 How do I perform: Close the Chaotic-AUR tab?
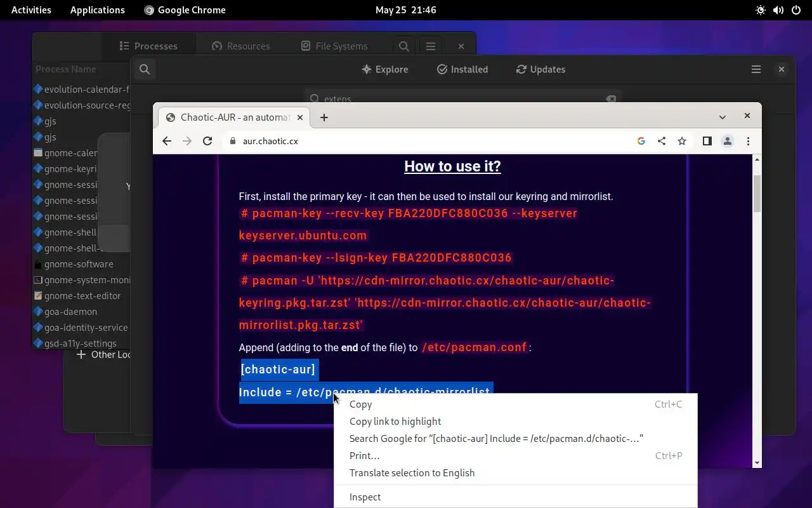(x=299, y=117)
